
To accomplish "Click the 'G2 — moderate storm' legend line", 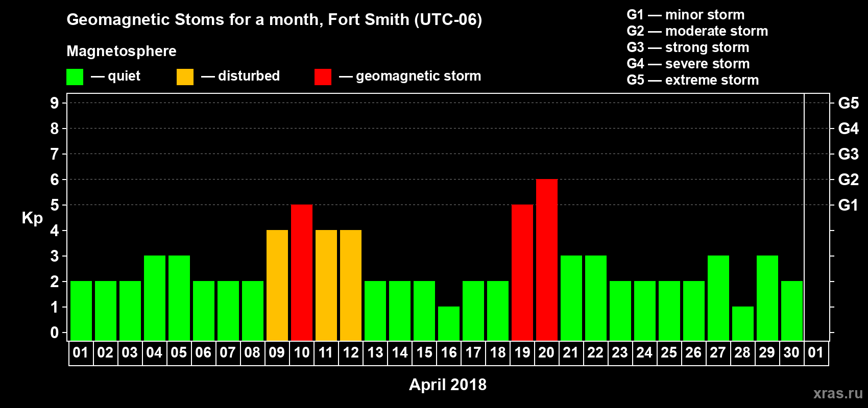I will point(697,31).
